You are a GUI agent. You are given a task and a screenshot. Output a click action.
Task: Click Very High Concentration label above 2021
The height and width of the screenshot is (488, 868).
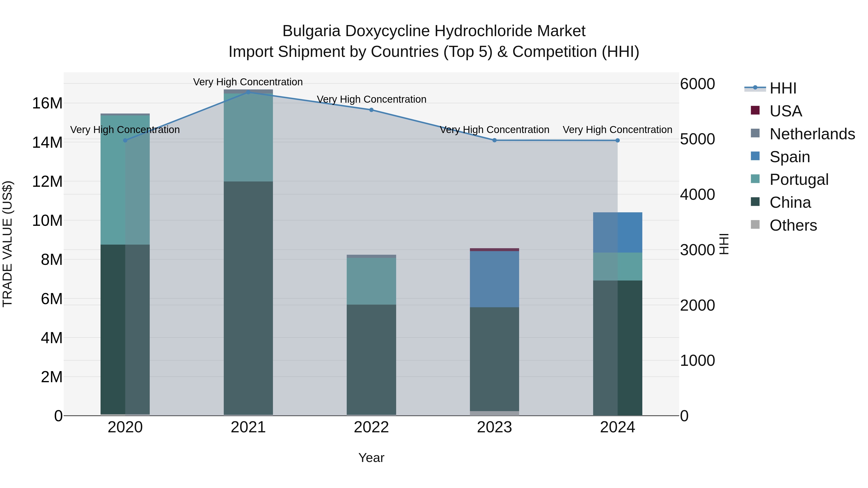(248, 82)
